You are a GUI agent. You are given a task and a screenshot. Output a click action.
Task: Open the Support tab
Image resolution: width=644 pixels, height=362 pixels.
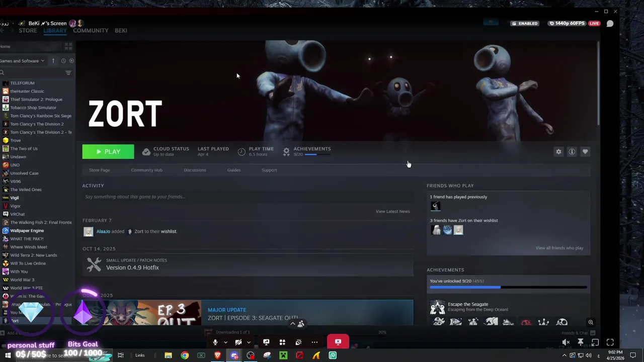[x=269, y=170]
